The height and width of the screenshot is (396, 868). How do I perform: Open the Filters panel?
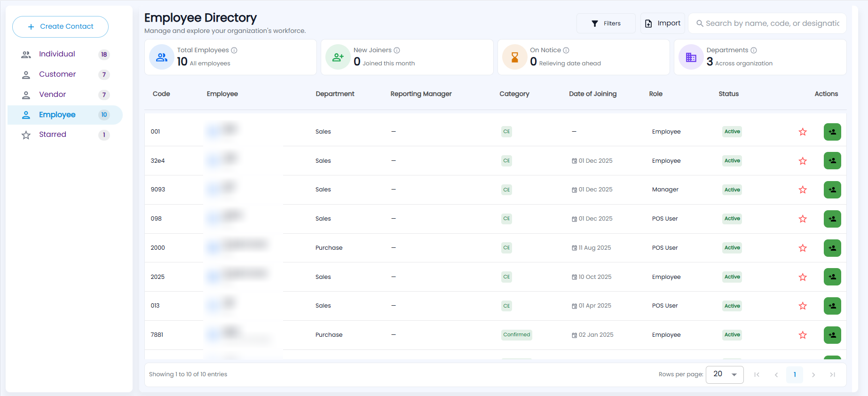click(606, 24)
